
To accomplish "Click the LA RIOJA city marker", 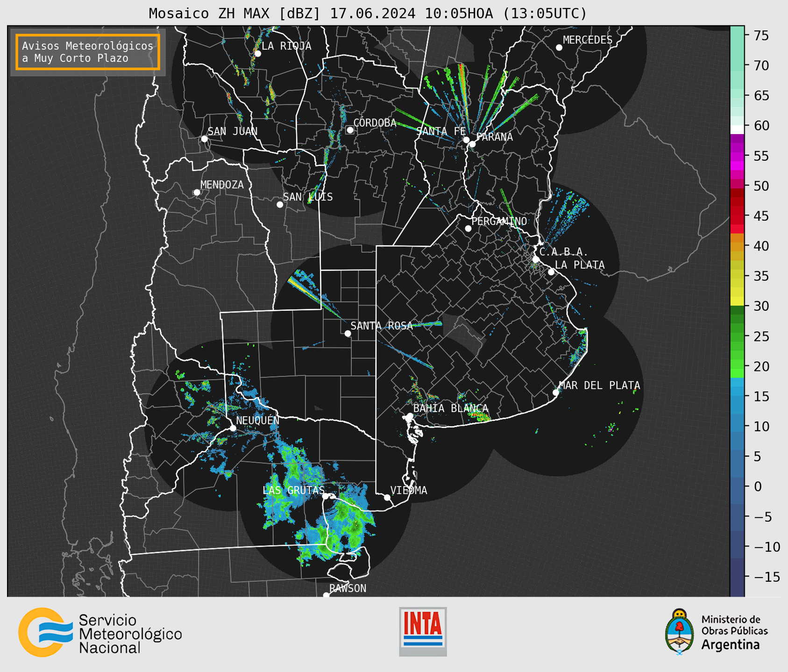I will click(x=258, y=54).
